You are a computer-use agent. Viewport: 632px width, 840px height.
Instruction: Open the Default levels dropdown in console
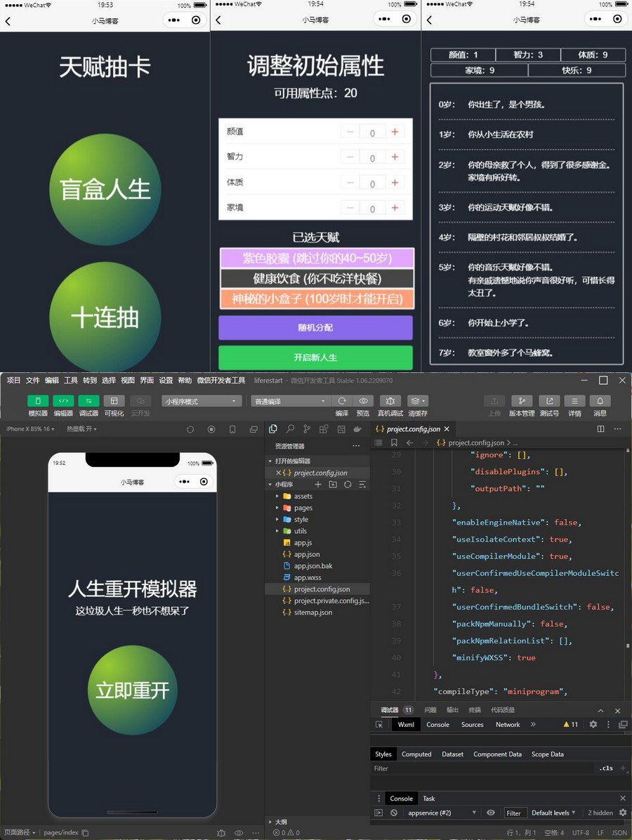tap(553, 813)
